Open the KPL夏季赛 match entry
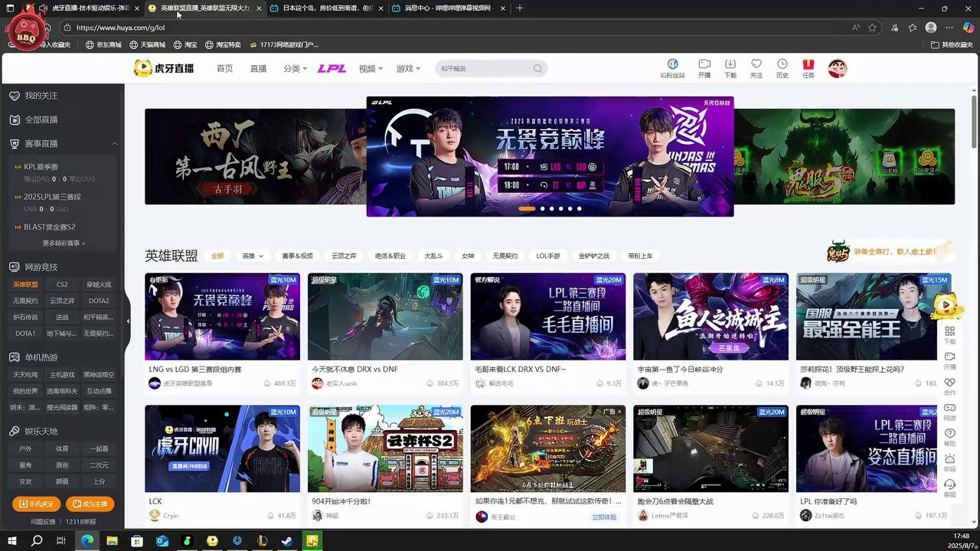The height and width of the screenshot is (551, 980). pyautogui.click(x=64, y=171)
